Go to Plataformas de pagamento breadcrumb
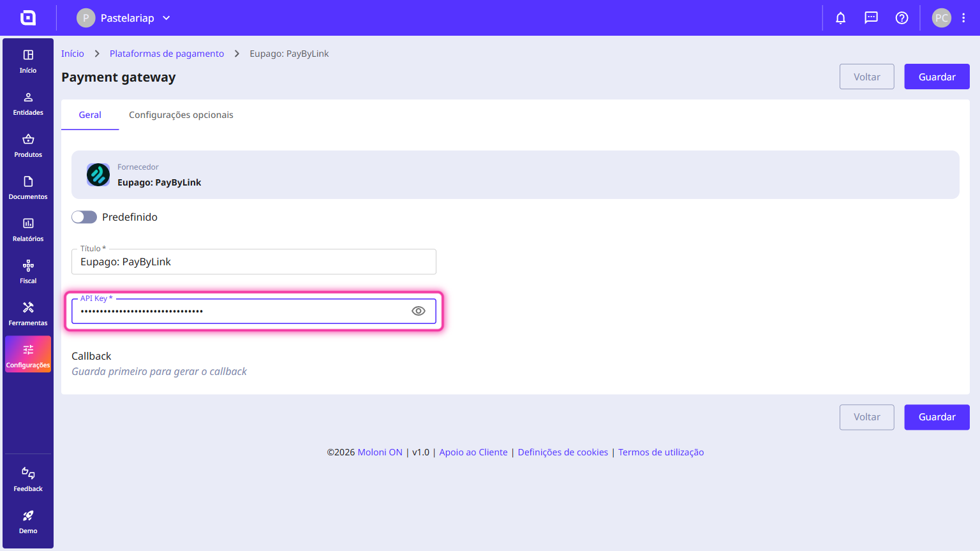This screenshot has height=551, width=980. tap(167, 54)
